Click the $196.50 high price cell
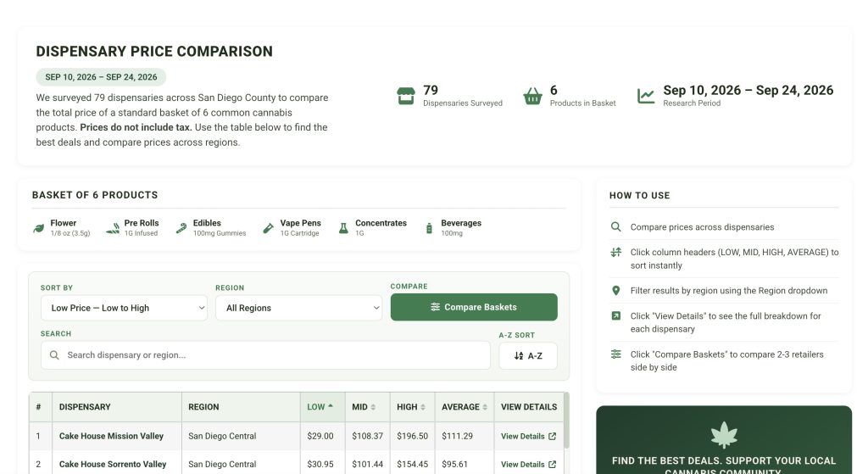Image resolution: width=868 pixels, height=474 pixels. click(413, 437)
